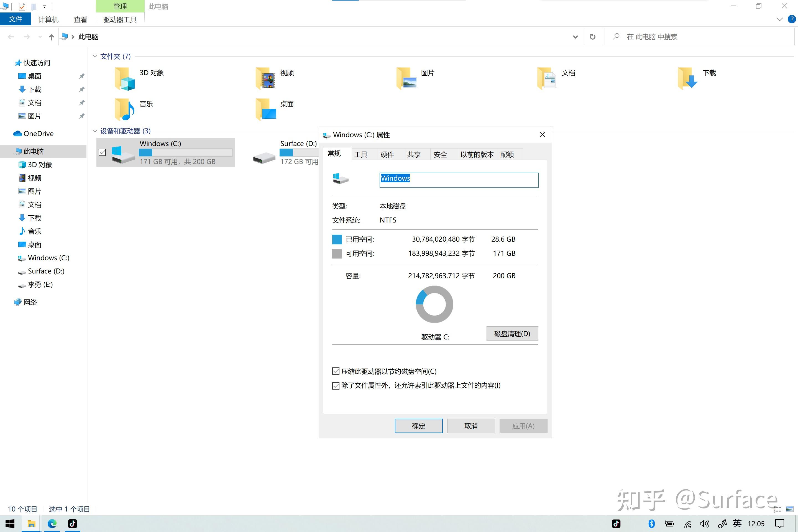Click the refresh icon next to the address bar
This screenshot has width=798, height=532.
pyautogui.click(x=592, y=36)
